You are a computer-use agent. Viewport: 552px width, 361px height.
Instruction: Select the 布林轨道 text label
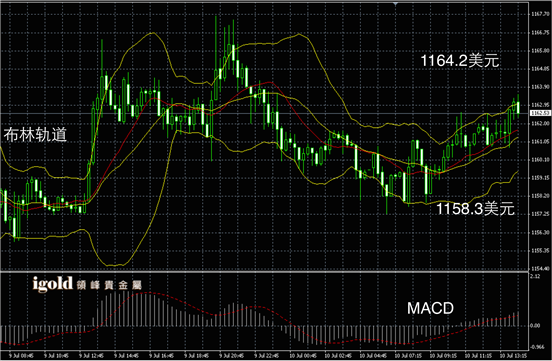coord(35,135)
